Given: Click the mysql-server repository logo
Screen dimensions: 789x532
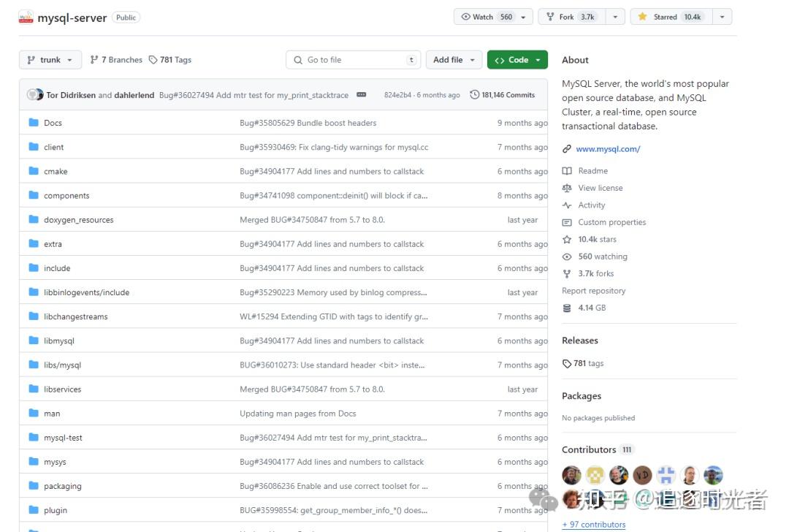Looking at the screenshot, I should (26, 18).
